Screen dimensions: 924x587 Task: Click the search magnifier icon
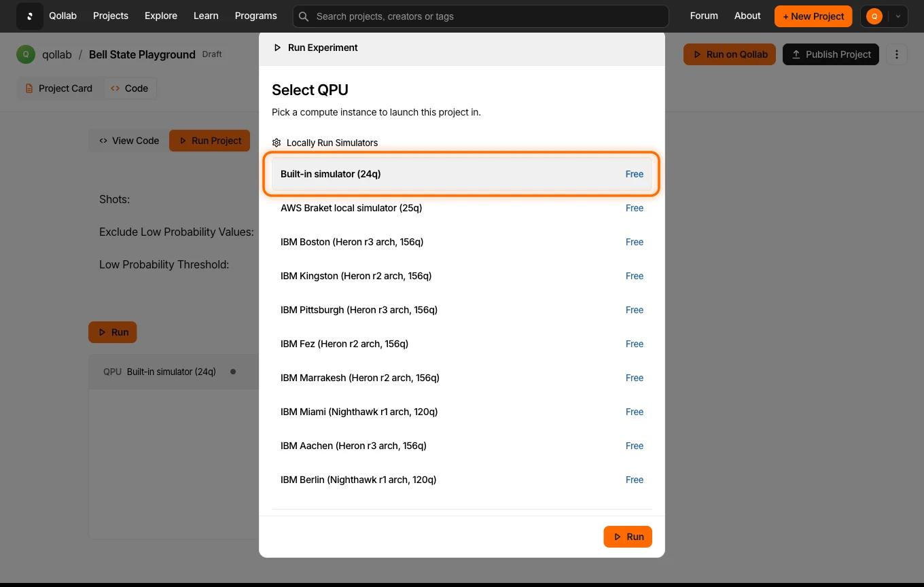[x=304, y=16]
